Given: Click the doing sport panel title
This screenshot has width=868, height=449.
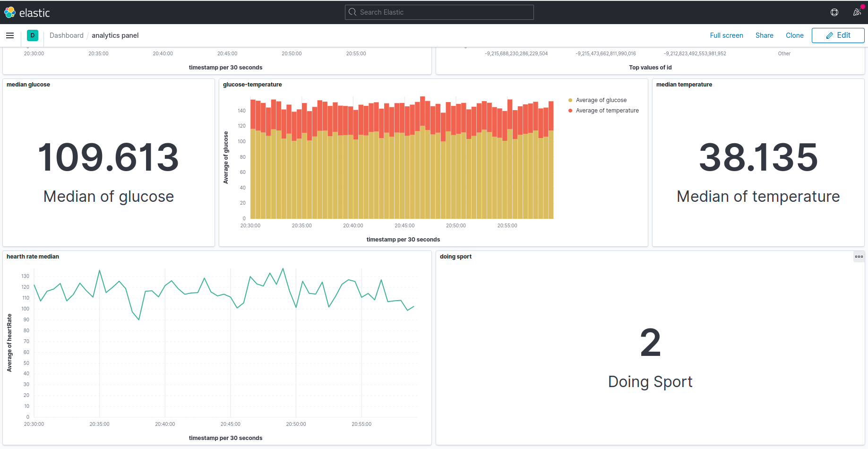Looking at the screenshot, I should pos(455,257).
